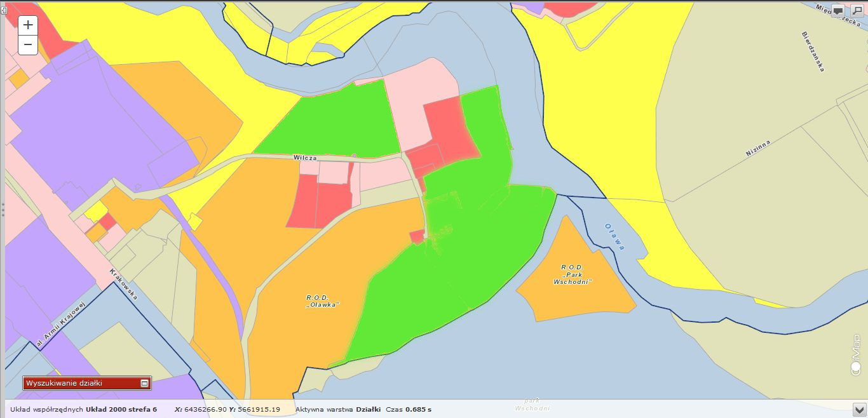Select the R.O.D. Oławka parcel label
This screenshot has height=418, width=868.
pyautogui.click(x=323, y=300)
